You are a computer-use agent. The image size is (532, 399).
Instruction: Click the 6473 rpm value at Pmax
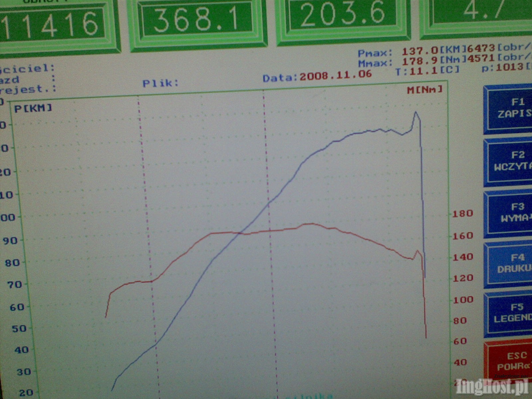click(x=481, y=48)
